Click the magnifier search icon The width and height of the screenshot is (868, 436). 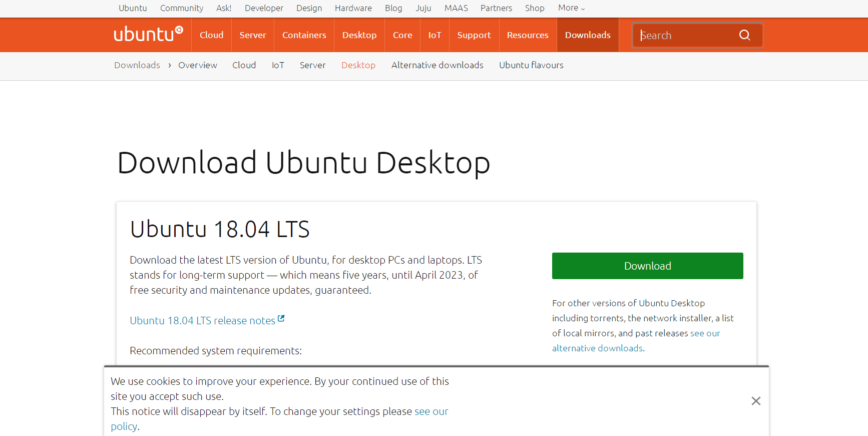coord(744,35)
